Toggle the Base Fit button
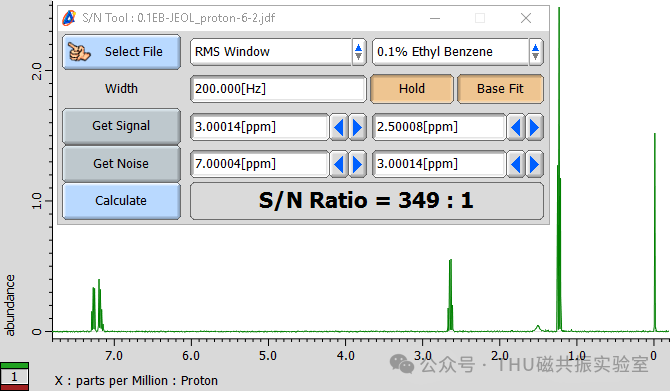 click(x=500, y=89)
